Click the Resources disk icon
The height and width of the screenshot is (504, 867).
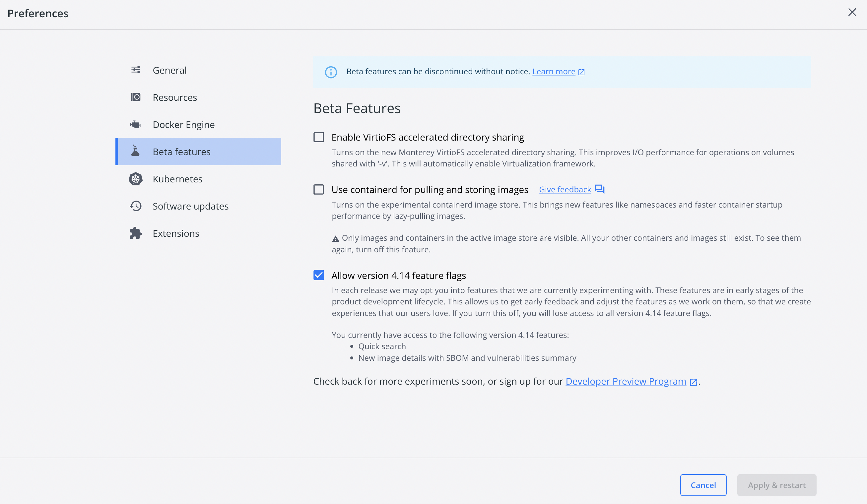click(x=136, y=97)
